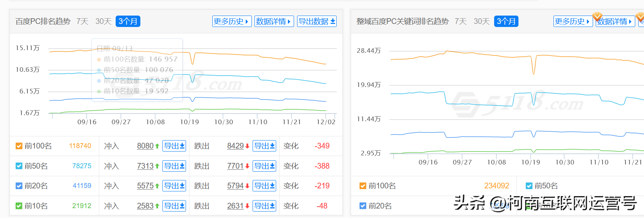Viewport: 644px width, 218px height.
Task: Export 冲入 data for 前10名 row
Action: click(x=174, y=206)
